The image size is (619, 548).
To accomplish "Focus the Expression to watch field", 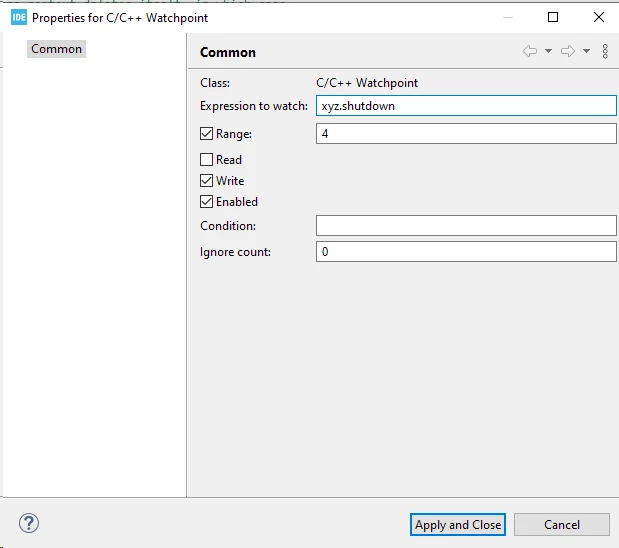I will tap(466, 105).
